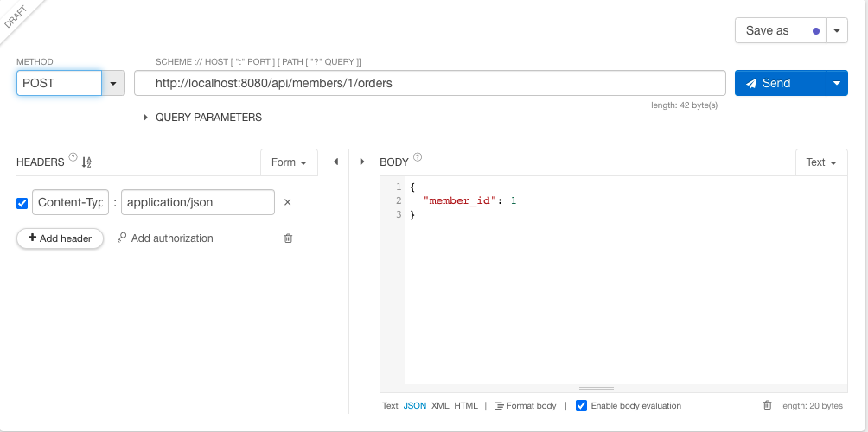
Task: Click the Add header button
Action: (60, 238)
